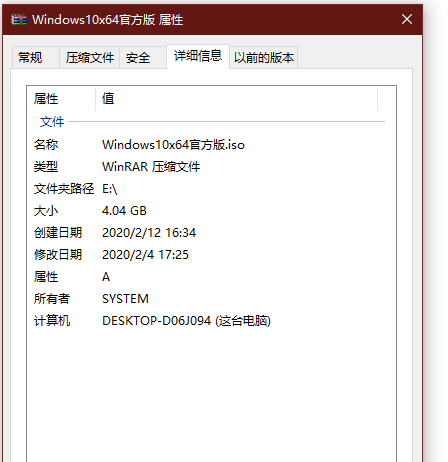Viewport: 448px width, 462px height.
Task: Select the 文件夹路径 label
Action: pyautogui.click(x=64, y=189)
